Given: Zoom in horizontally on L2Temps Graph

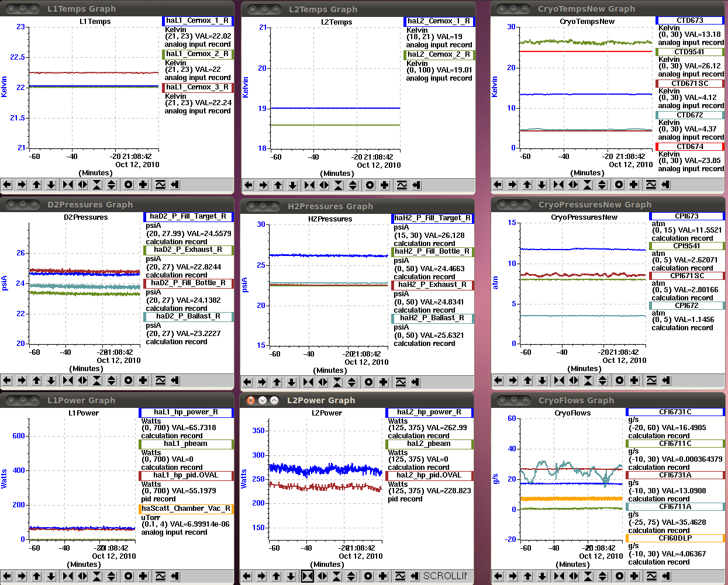Looking at the screenshot, I should 309,185.
